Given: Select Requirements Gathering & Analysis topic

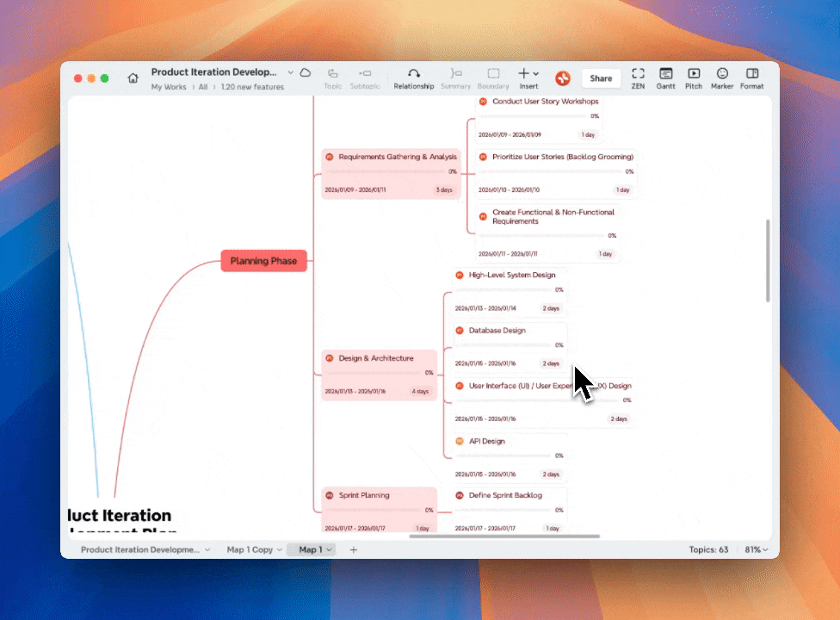Looking at the screenshot, I should pos(391,174).
